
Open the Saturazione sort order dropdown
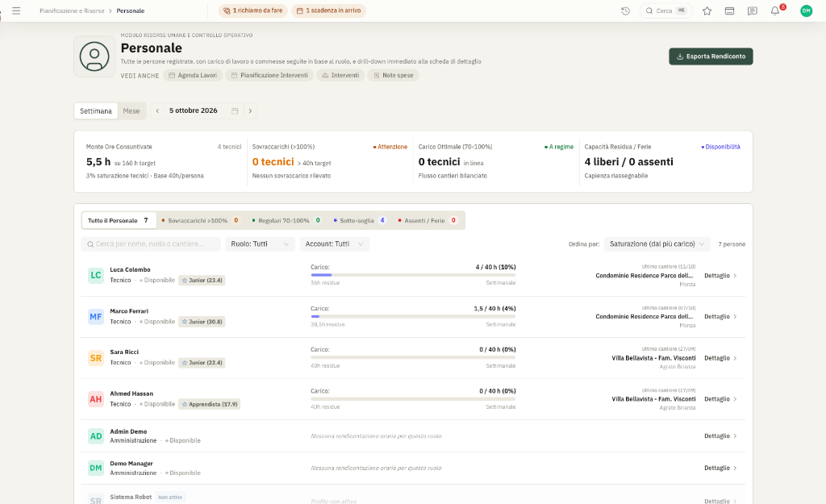click(657, 244)
